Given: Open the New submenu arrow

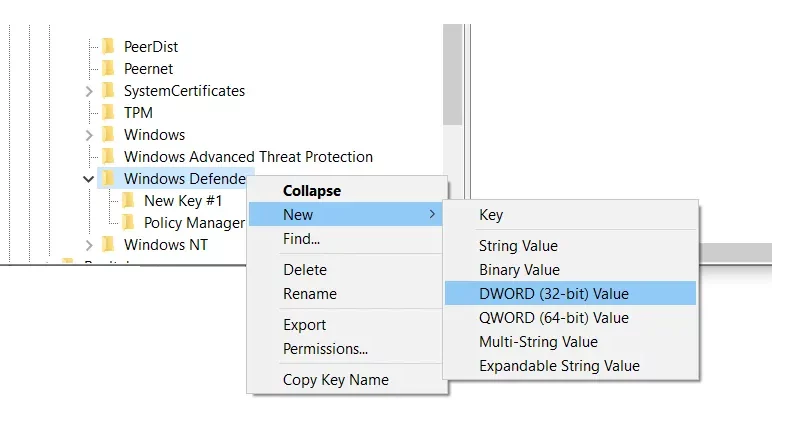Looking at the screenshot, I should pyautogui.click(x=432, y=214).
